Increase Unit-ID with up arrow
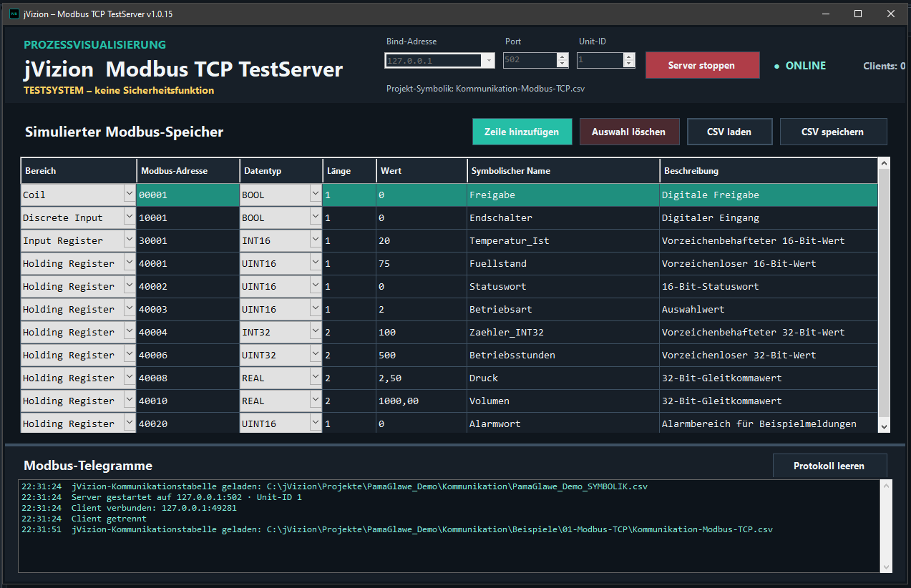911x588 pixels. (x=629, y=57)
